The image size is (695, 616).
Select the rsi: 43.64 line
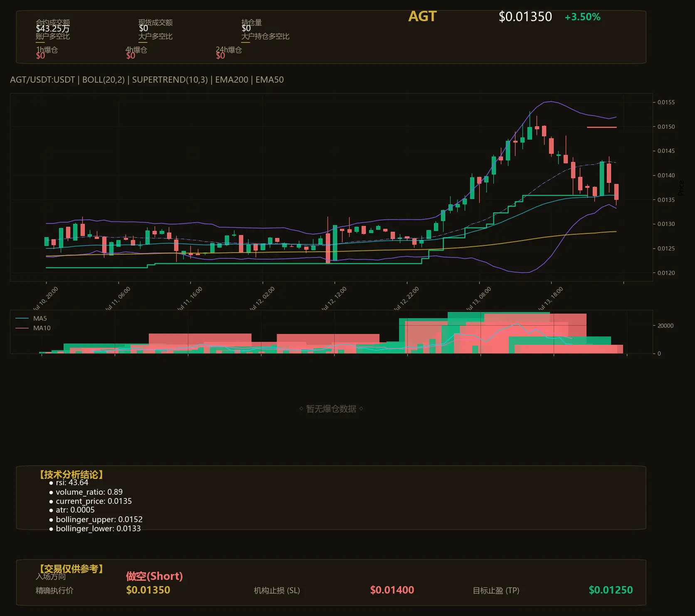coord(72,483)
